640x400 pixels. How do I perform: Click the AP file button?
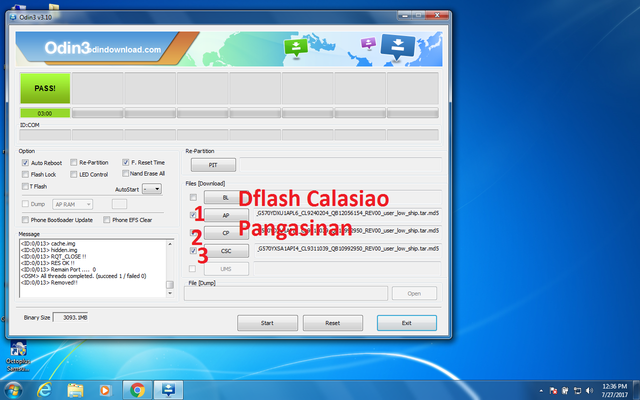(x=226, y=215)
